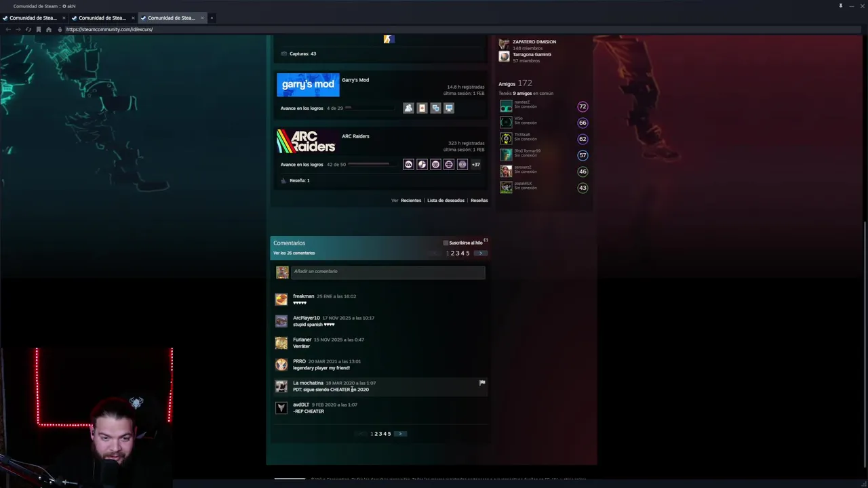Report La mochatina comment with flag icon
868x488 pixels.
point(482,383)
